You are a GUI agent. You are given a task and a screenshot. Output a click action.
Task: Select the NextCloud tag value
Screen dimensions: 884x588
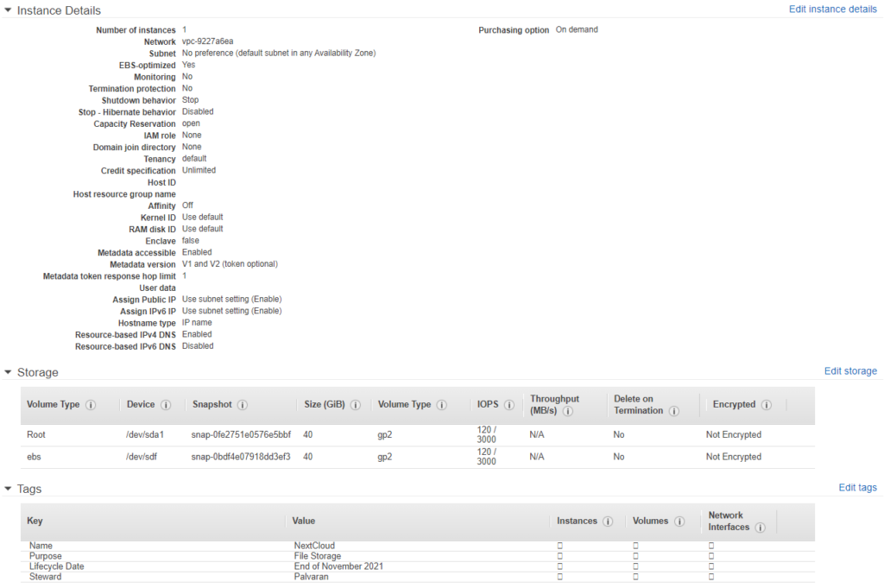314,546
